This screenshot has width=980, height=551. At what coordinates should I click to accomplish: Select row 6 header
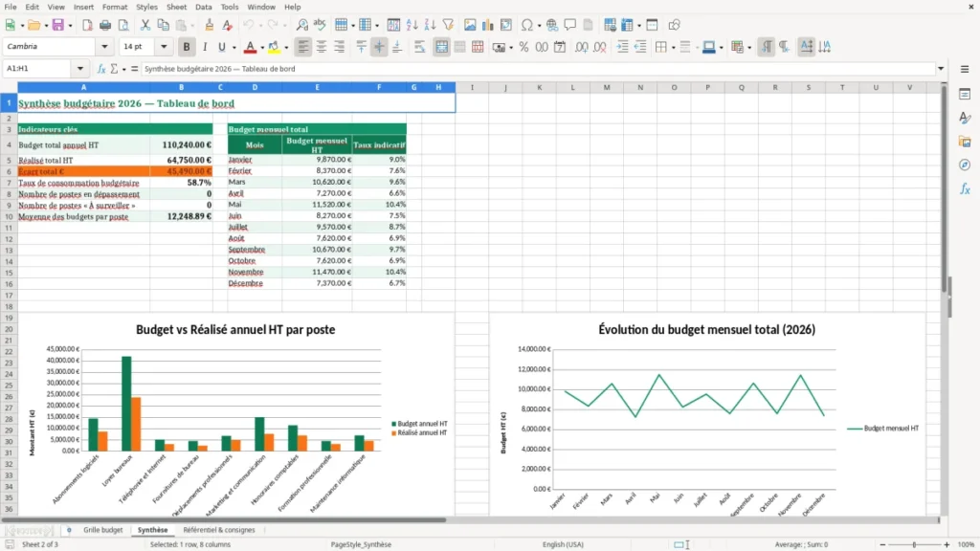click(9, 172)
